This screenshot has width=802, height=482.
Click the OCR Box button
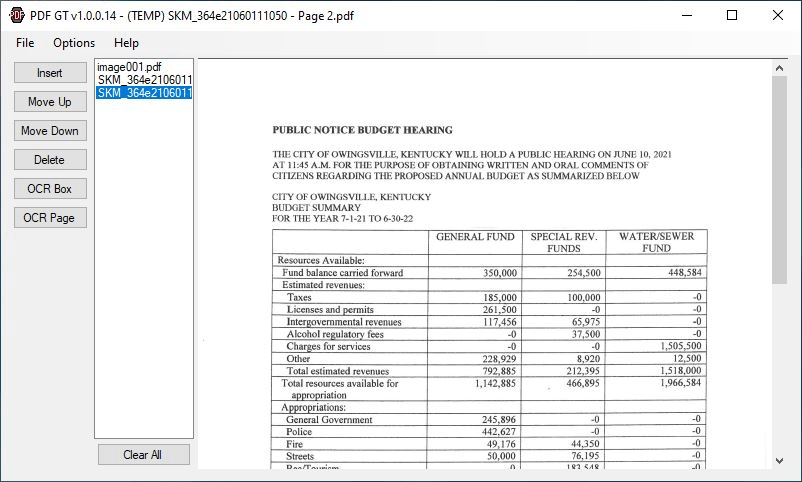coord(50,189)
